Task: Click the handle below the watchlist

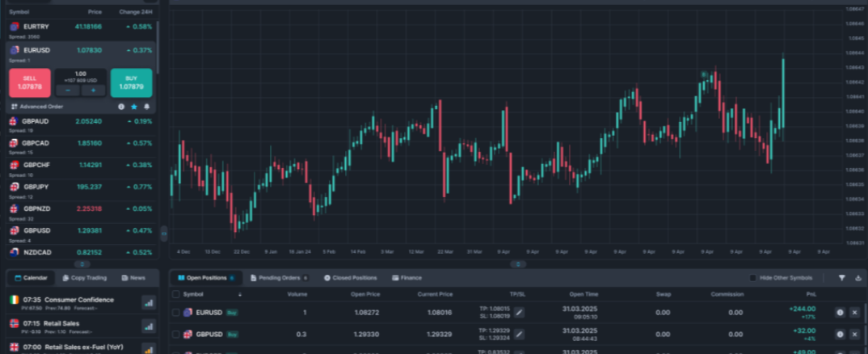Action: (82, 264)
